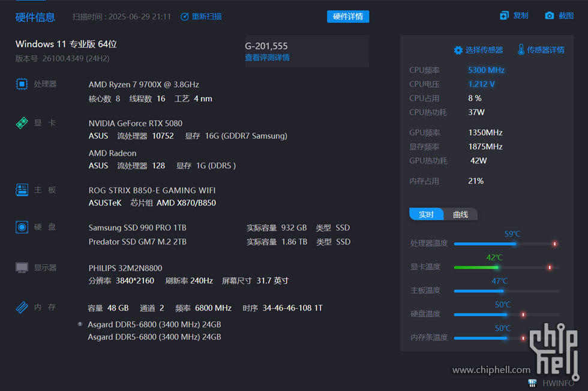Click the 47℃ motherboard temperature reading
588x391 pixels.
coord(499,281)
